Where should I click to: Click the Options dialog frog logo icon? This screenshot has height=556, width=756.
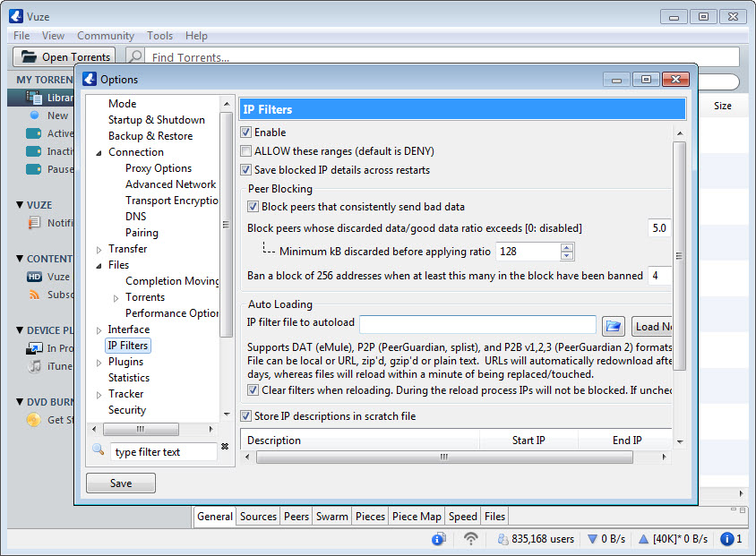[x=90, y=79]
